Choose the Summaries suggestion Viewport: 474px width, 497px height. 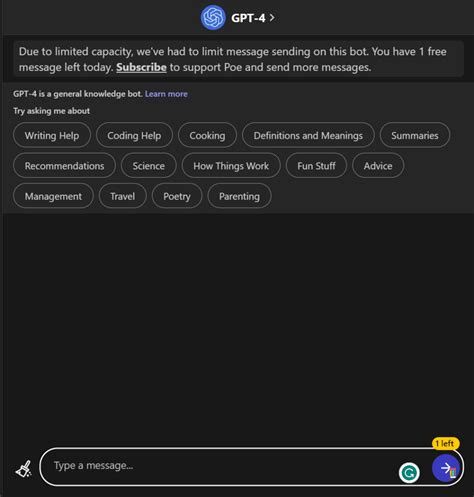coord(415,135)
